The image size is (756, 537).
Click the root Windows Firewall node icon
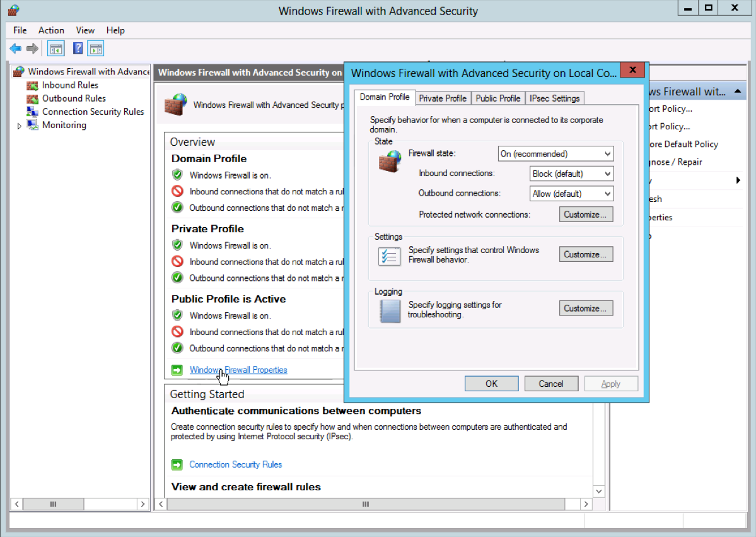pyautogui.click(x=19, y=72)
